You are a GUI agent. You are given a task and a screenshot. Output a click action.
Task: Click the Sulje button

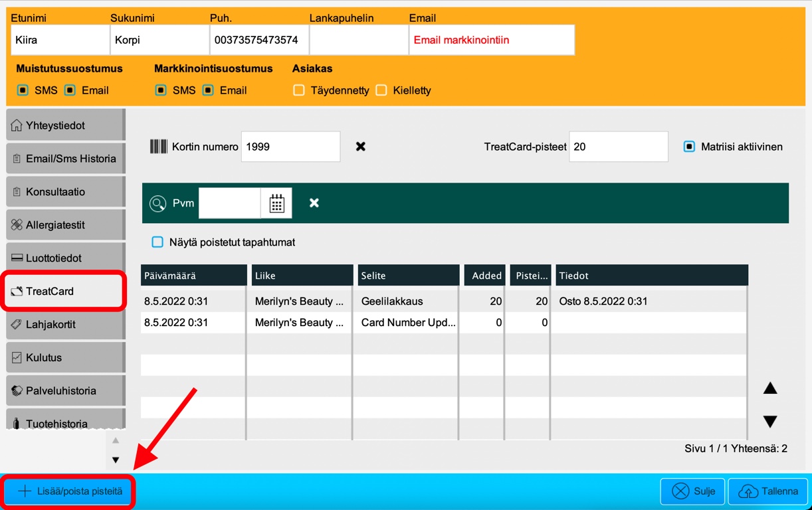[x=693, y=491]
